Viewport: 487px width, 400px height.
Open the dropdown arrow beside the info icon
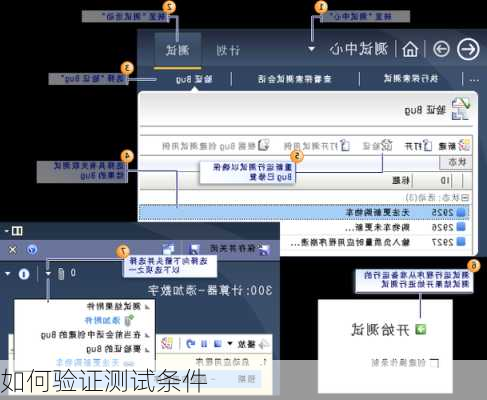pyautogui.click(x=7, y=274)
